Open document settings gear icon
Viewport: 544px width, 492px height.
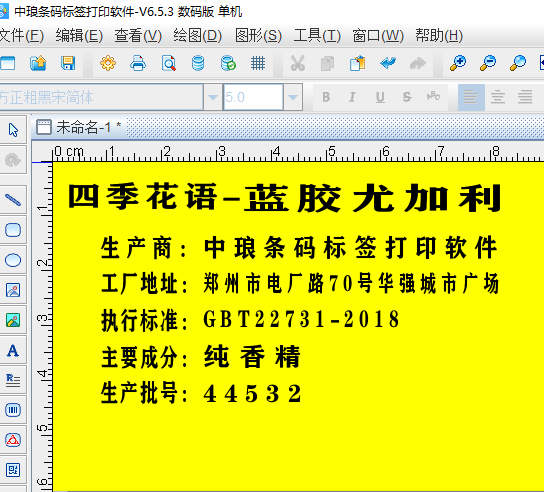coord(108,63)
